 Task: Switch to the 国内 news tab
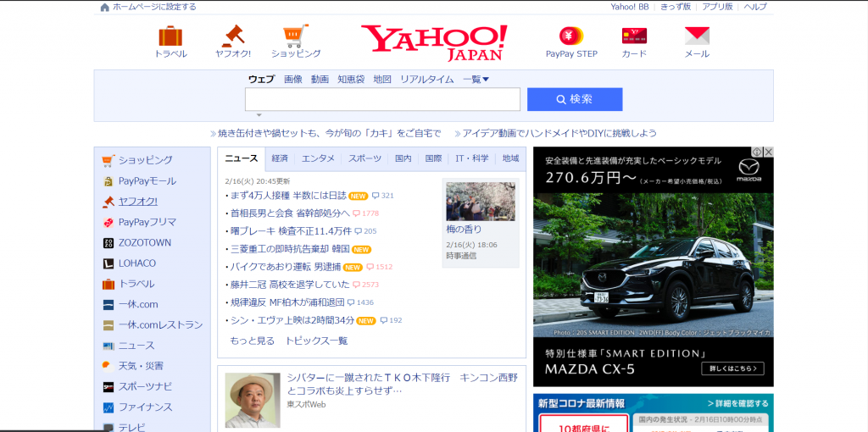pyautogui.click(x=403, y=158)
